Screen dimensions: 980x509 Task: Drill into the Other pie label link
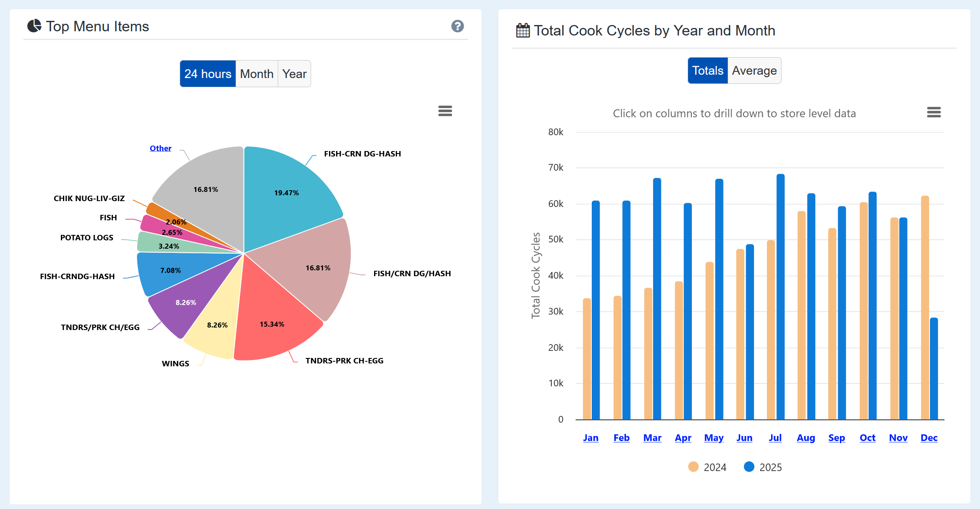(x=161, y=148)
